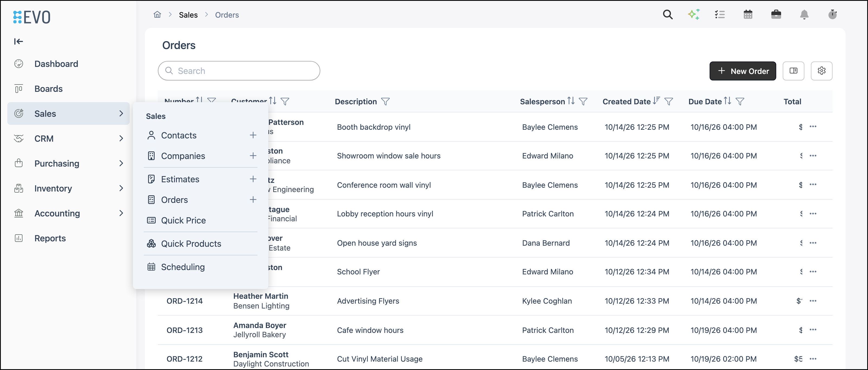Filter the Due Date column
This screenshot has width=868, height=370.
pos(740,101)
